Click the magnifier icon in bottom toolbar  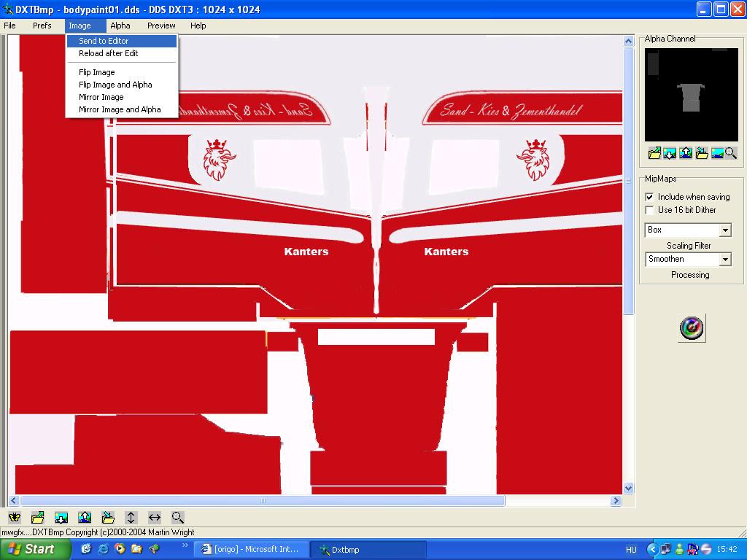pos(178,518)
